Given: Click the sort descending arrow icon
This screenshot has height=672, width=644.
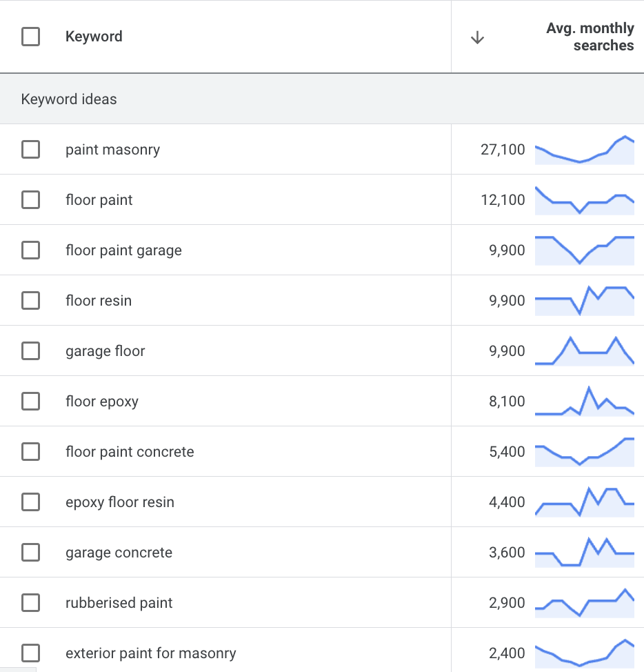Looking at the screenshot, I should 476,38.
